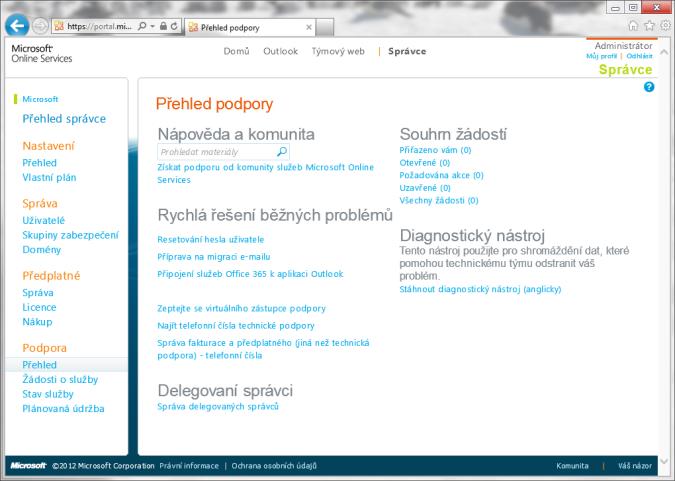Viewport: 675px width, 481px height.
Task: Open Uzavřené (0) requests
Action: point(425,188)
